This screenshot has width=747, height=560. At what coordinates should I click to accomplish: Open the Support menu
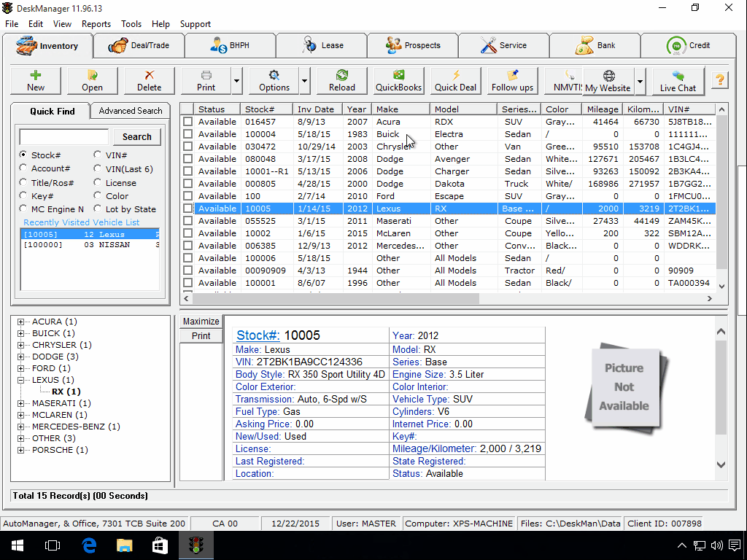[x=195, y=24]
